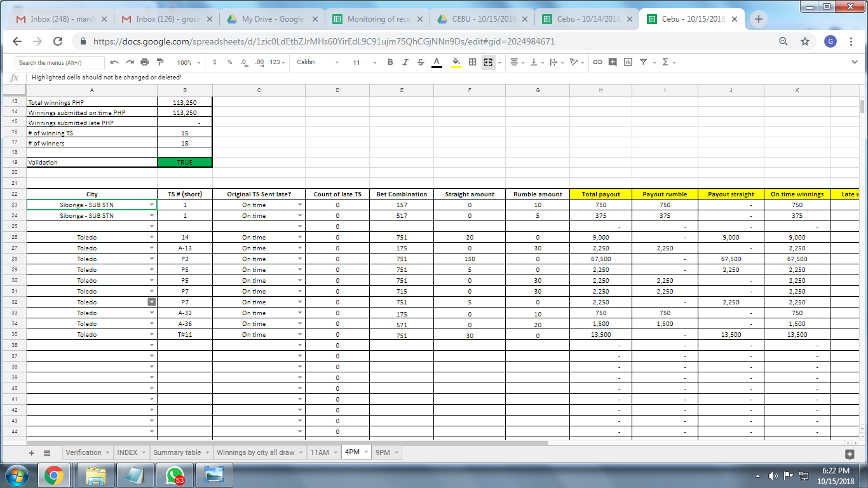Insert a link using the link icon
868x488 pixels.
pos(597,62)
